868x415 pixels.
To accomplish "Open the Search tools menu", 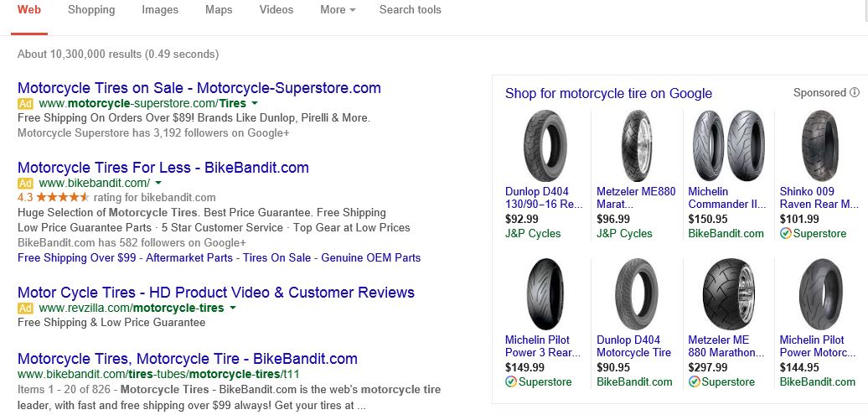I will [x=410, y=10].
